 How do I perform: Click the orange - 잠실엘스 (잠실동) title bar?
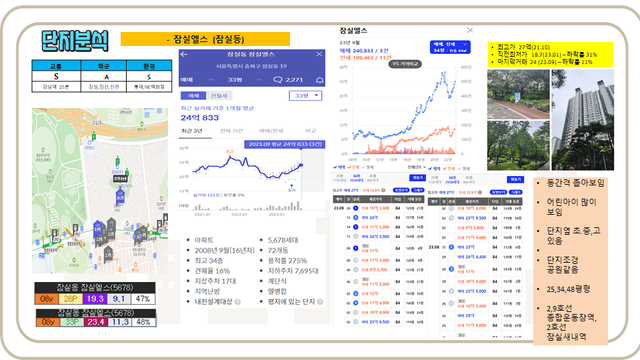(205, 39)
